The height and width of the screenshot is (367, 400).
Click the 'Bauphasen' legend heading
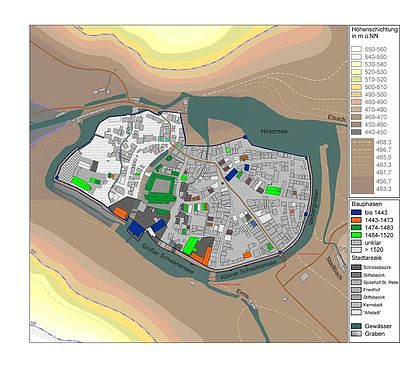[x=367, y=204]
